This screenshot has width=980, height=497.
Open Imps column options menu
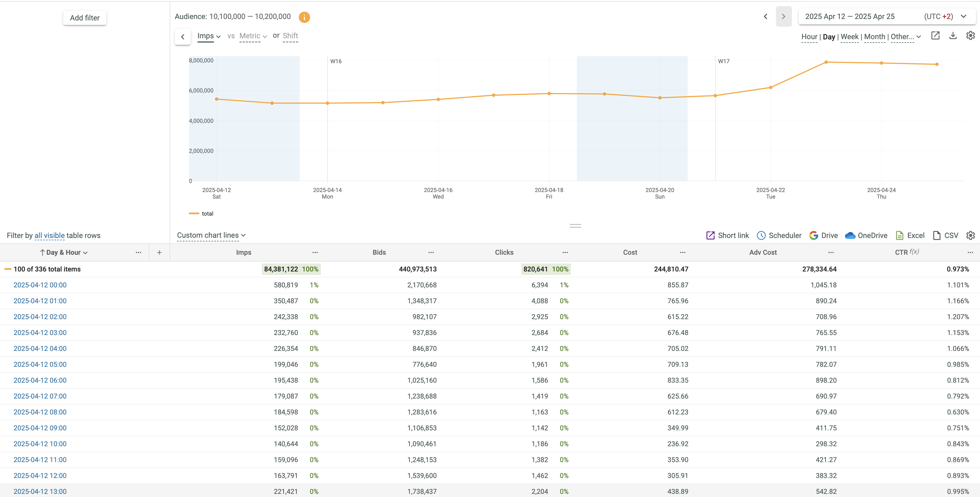click(315, 252)
